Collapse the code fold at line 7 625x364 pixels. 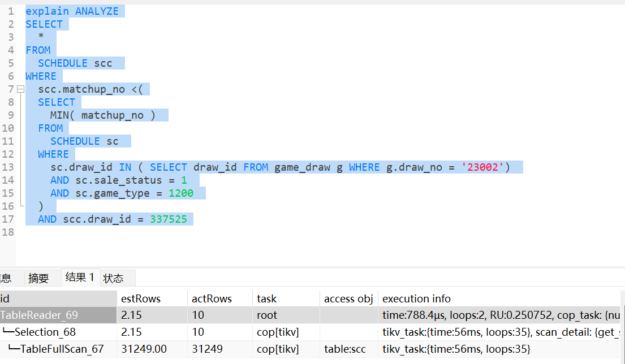point(20,89)
